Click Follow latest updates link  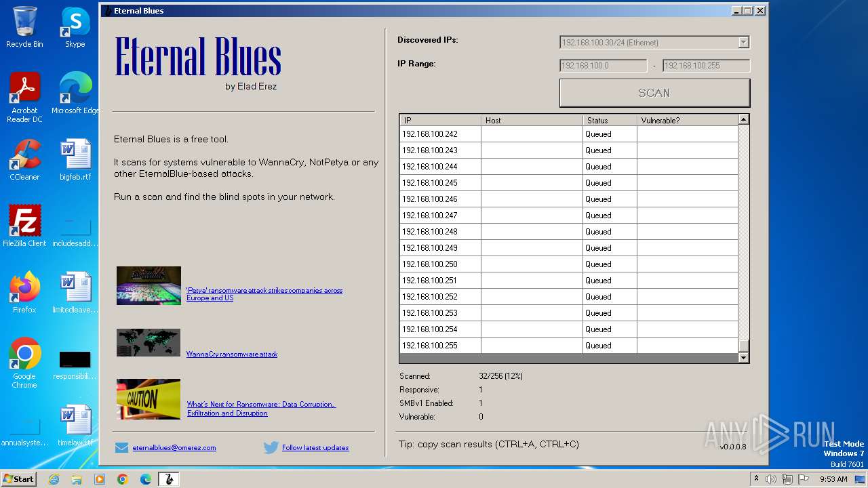[315, 447]
